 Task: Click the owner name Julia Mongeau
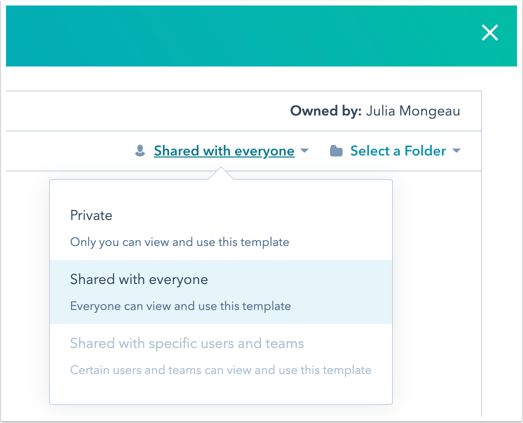click(413, 111)
